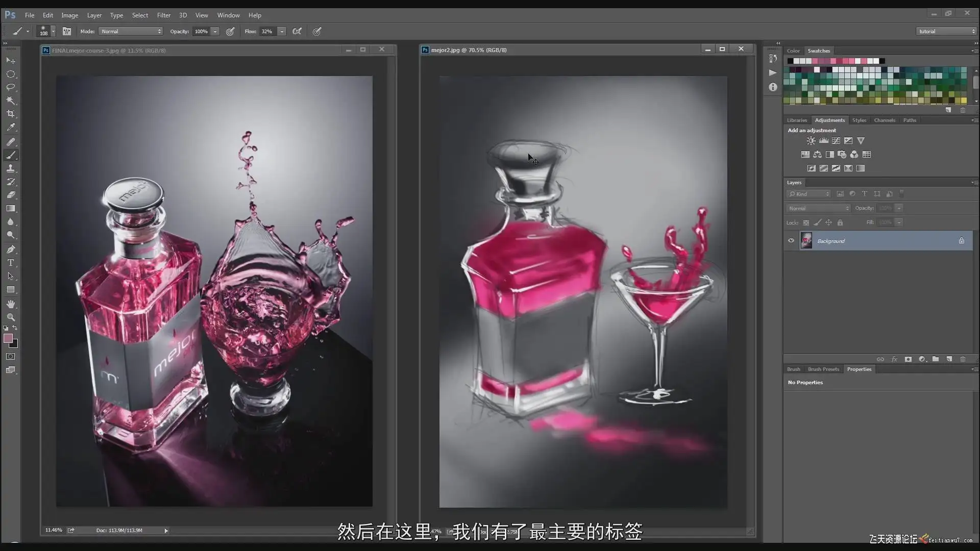Select the Eyedropper tool

tap(11, 128)
